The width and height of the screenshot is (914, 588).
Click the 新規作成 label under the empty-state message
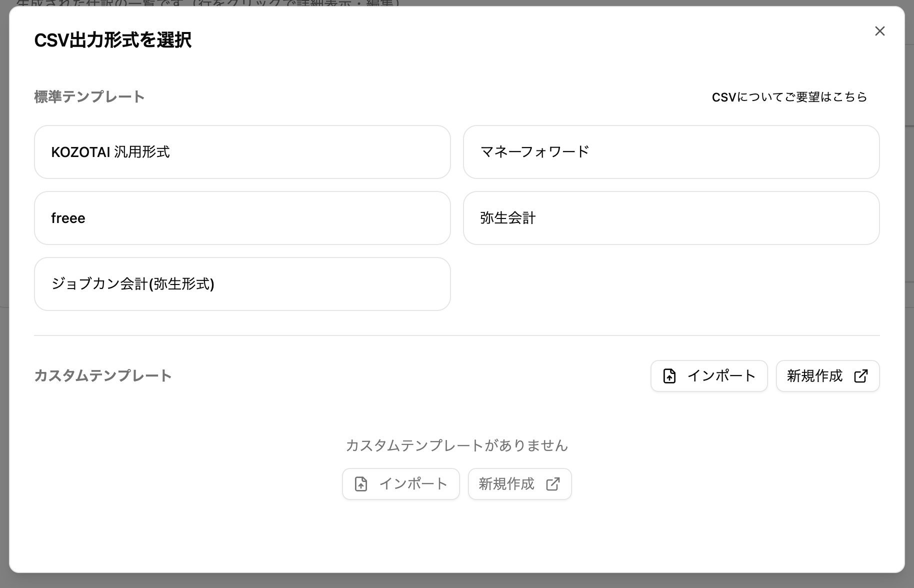[x=506, y=484]
